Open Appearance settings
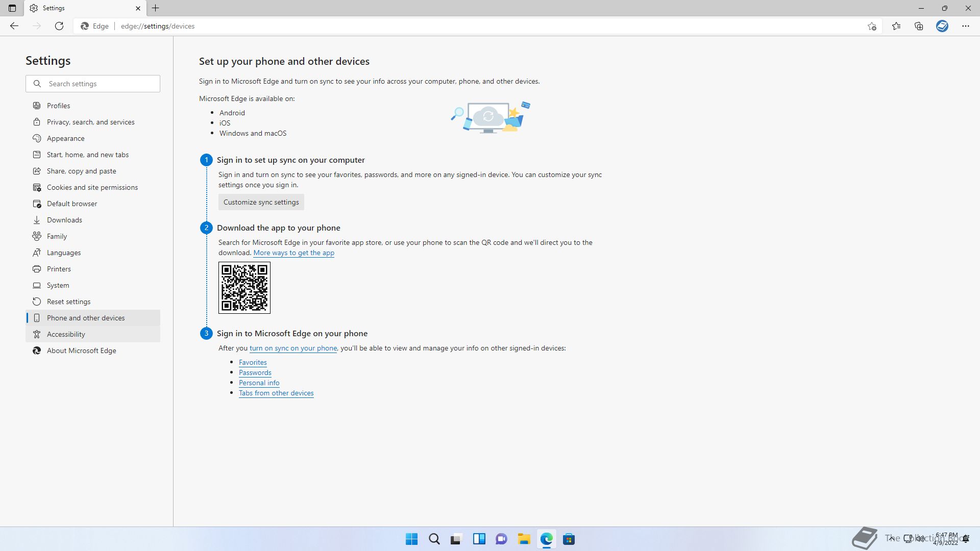Viewport: 980px width, 551px height. 93,138
